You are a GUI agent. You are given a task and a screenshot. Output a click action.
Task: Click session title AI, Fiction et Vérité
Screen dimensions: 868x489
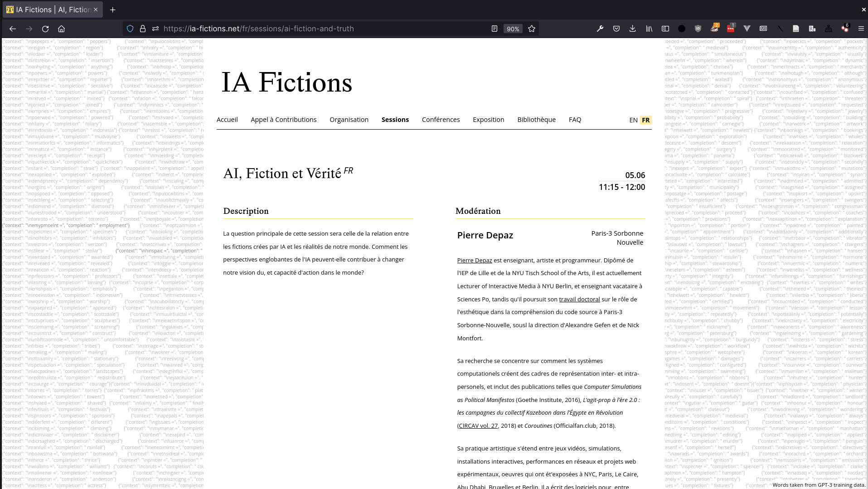pyautogui.click(x=282, y=174)
